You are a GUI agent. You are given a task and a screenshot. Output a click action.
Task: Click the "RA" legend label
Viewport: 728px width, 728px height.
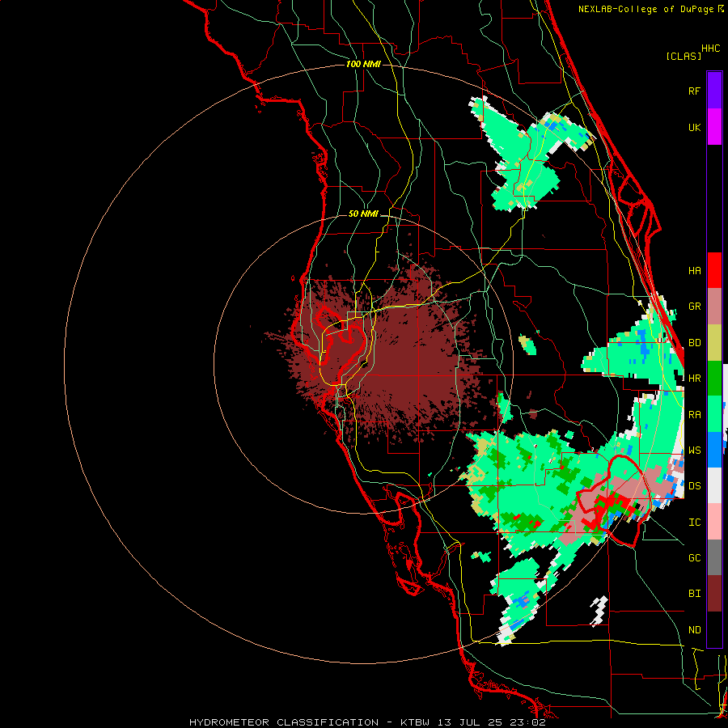(x=694, y=415)
